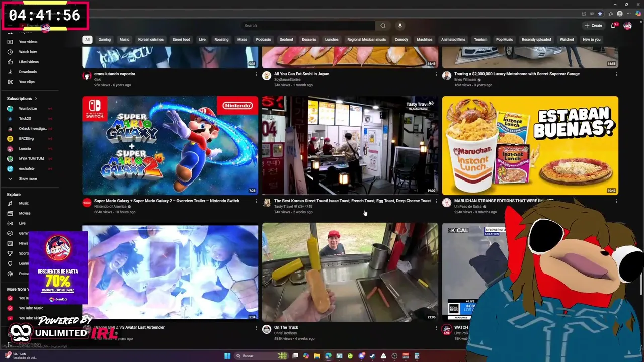Open The Best Korean Street Toast title
The height and width of the screenshot is (362, 644).
coord(352,201)
